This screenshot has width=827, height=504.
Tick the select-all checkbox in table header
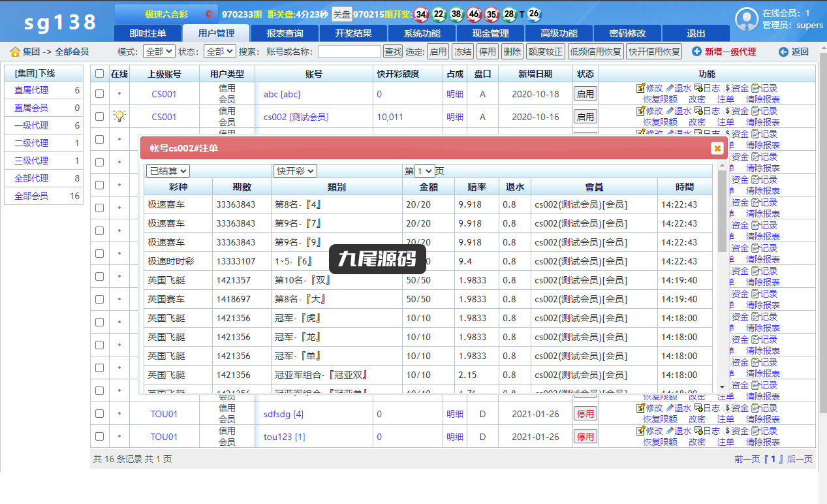pyautogui.click(x=99, y=74)
